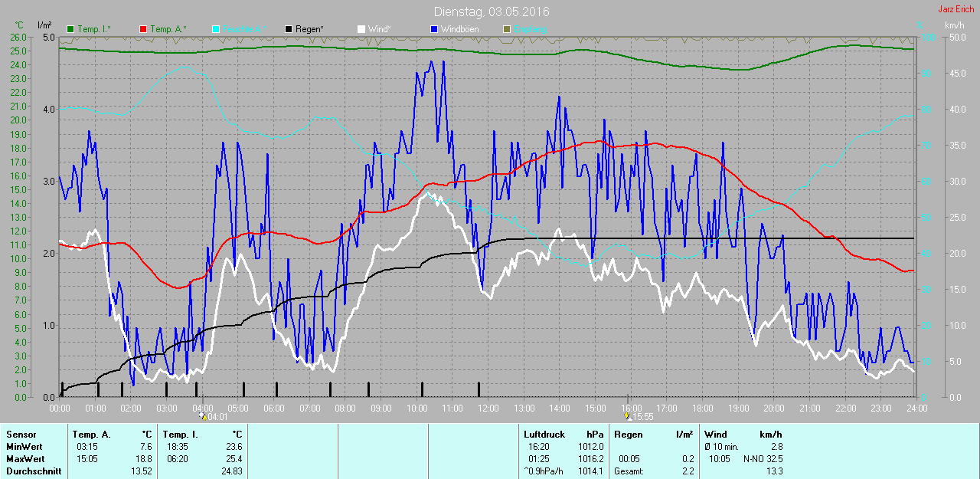Screen dimensions: 980x479
Task: Click the pressure value '1012.0'
Action: [590, 447]
